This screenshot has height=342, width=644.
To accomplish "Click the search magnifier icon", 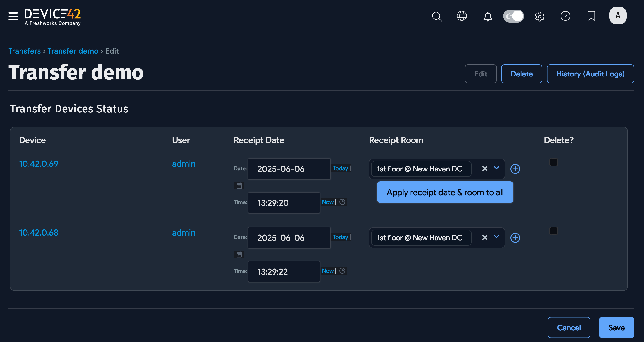I will click(x=436, y=16).
